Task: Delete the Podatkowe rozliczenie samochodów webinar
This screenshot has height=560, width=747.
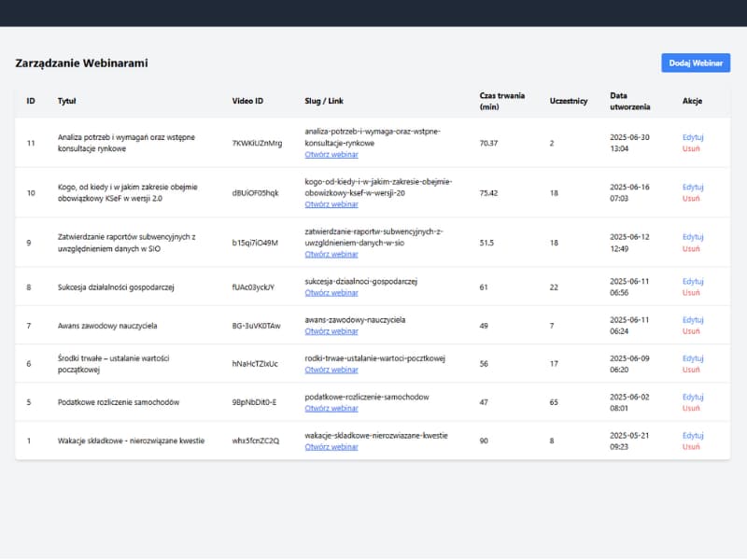Action: coord(691,408)
